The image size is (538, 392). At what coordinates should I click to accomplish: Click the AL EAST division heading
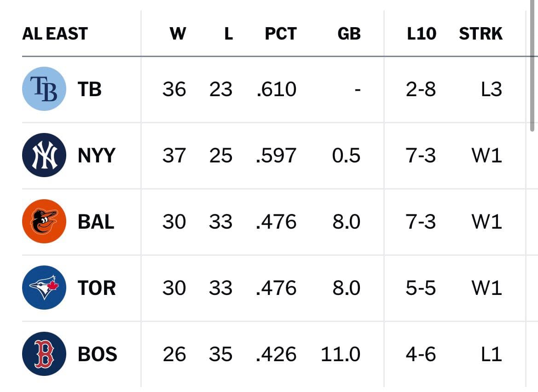point(55,34)
